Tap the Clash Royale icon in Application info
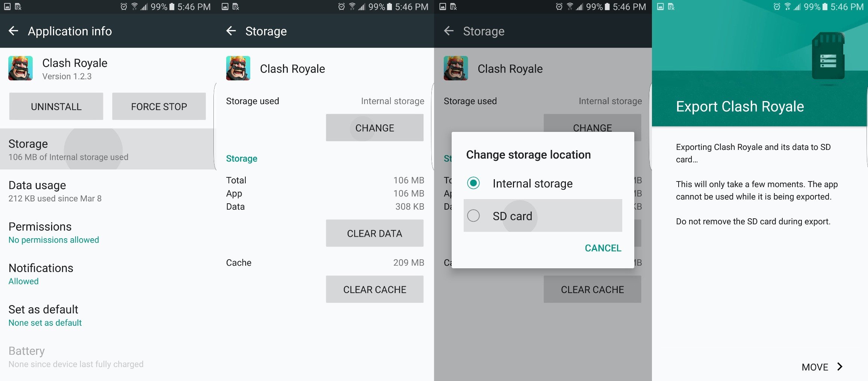The height and width of the screenshot is (381, 868). point(21,68)
